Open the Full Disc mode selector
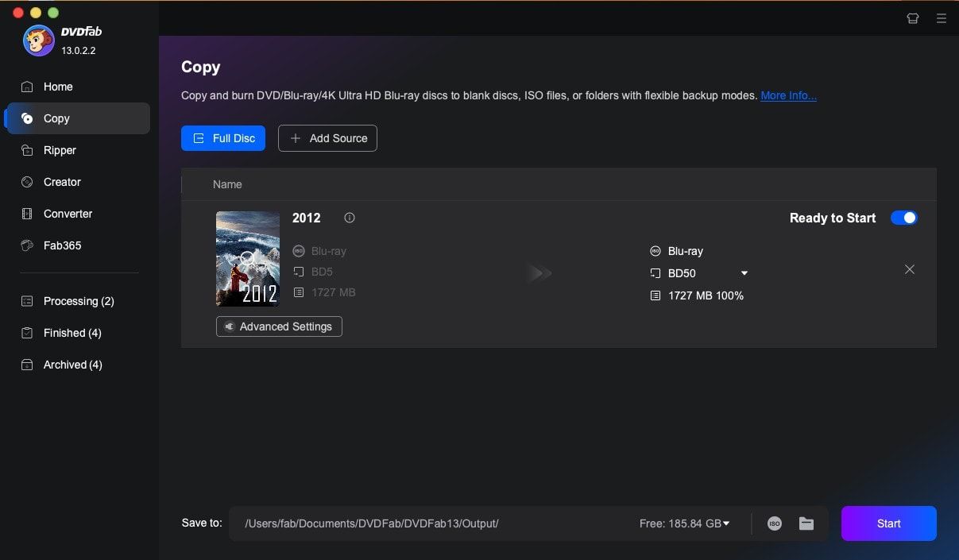The width and height of the screenshot is (959, 560). click(x=223, y=138)
